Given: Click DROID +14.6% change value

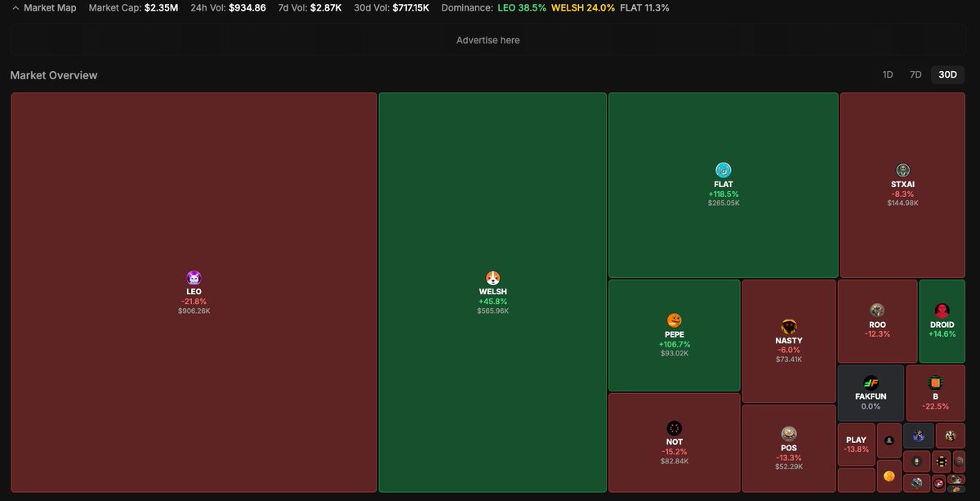Looking at the screenshot, I should click(942, 334).
